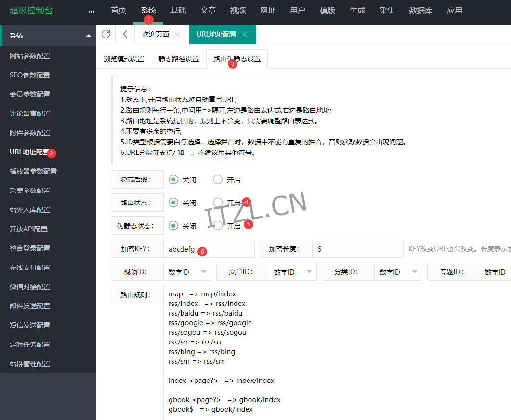Switch to the 静态路径设置 tab

(x=179, y=59)
